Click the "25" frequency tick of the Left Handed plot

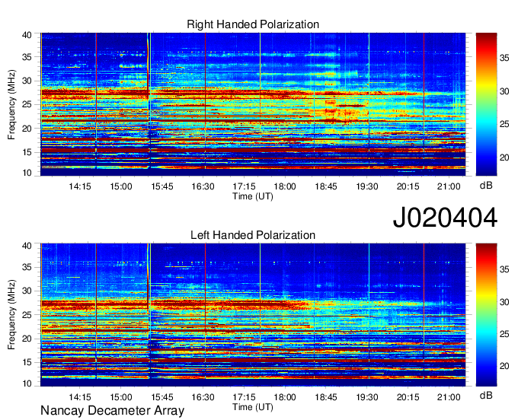tap(27, 315)
